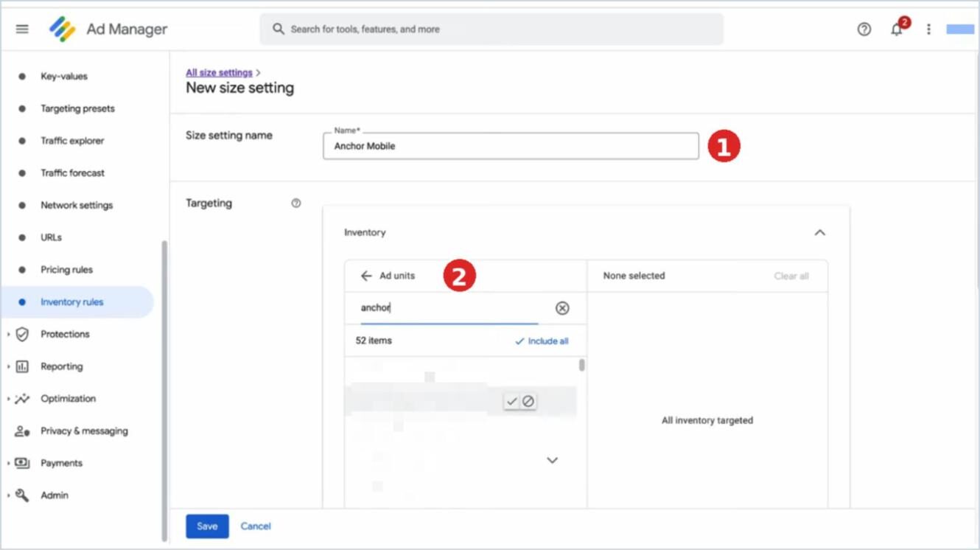The image size is (980, 550).
Task: Expand the Payments menu arrow
Action: pos(8,464)
